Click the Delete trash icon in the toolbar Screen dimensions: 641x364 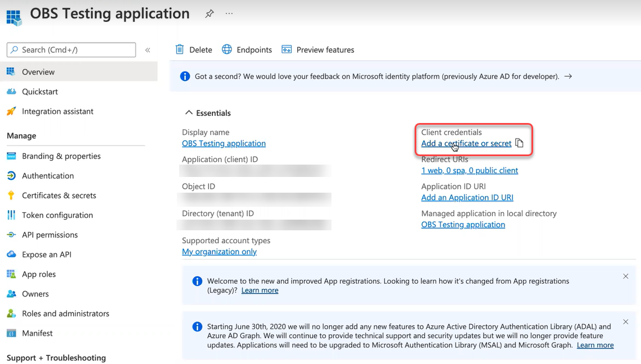180,49
